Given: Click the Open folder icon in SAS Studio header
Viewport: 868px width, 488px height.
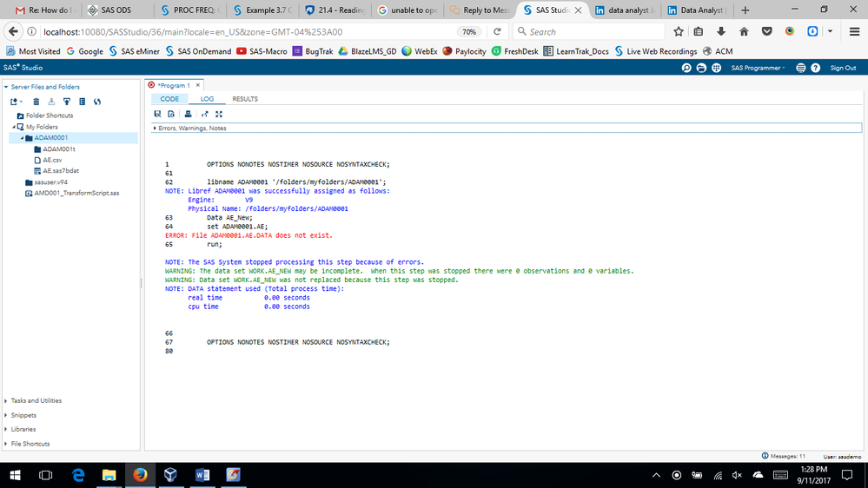Looking at the screenshot, I should coord(701,68).
